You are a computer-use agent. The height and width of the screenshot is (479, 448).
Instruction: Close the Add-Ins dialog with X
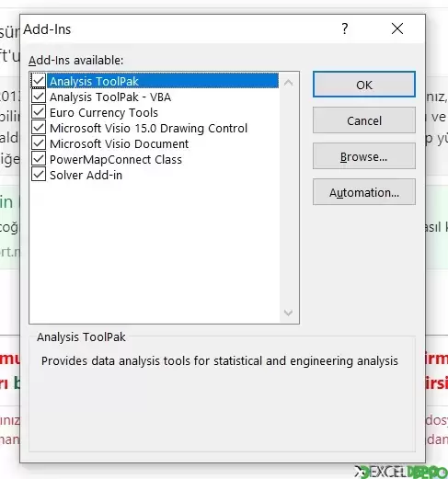click(397, 29)
